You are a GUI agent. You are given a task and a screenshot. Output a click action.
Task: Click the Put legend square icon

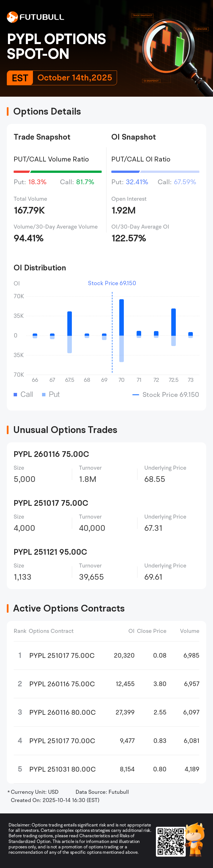click(44, 395)
